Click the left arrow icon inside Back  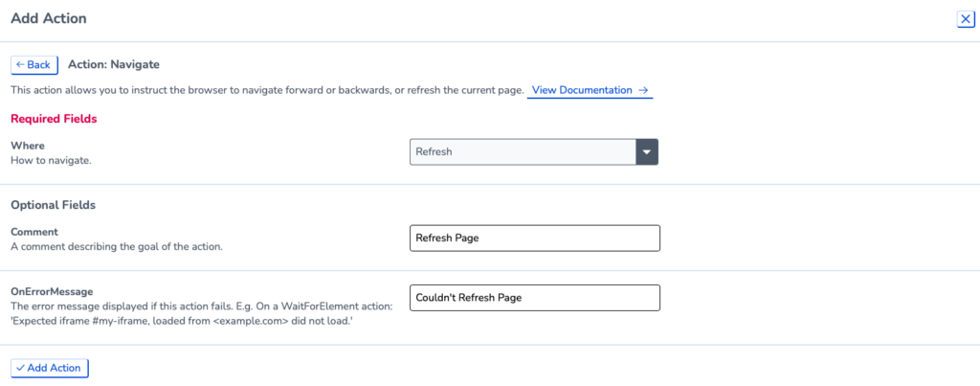pyautogui.click(x=21, y=65)
